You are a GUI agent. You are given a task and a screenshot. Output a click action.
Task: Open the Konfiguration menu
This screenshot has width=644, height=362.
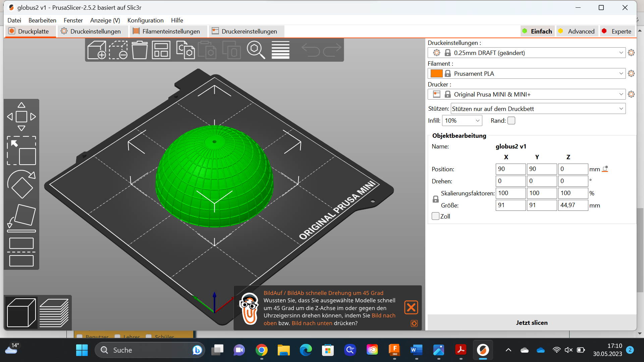145,20
